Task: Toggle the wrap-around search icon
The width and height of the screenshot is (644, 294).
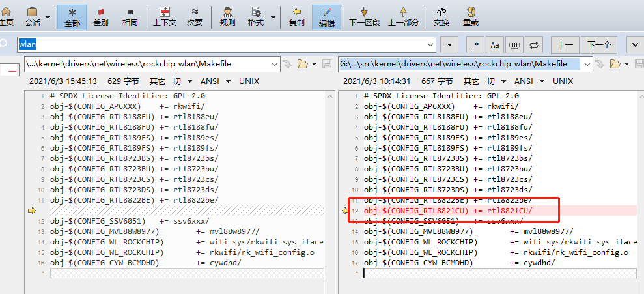Action: coord(534,44)
